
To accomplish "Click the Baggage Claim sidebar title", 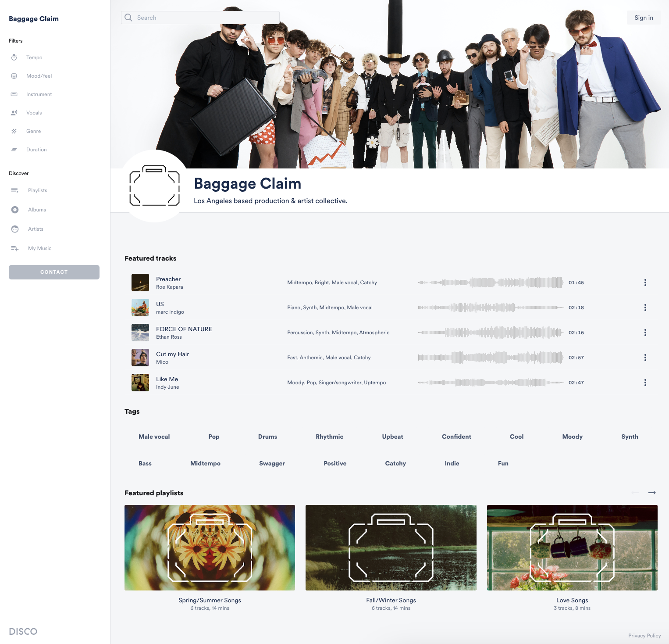I will click(x=34, y=19).
